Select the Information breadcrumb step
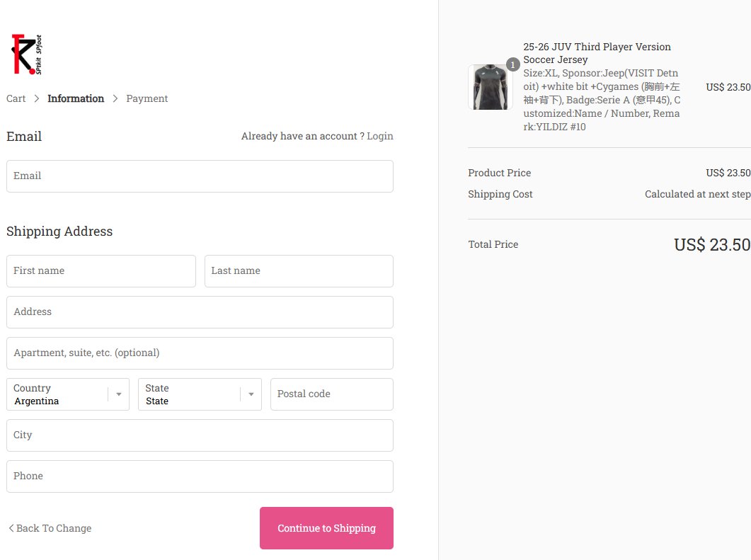Viewport: 751px width, 560px height. click(x=76, y=98)
